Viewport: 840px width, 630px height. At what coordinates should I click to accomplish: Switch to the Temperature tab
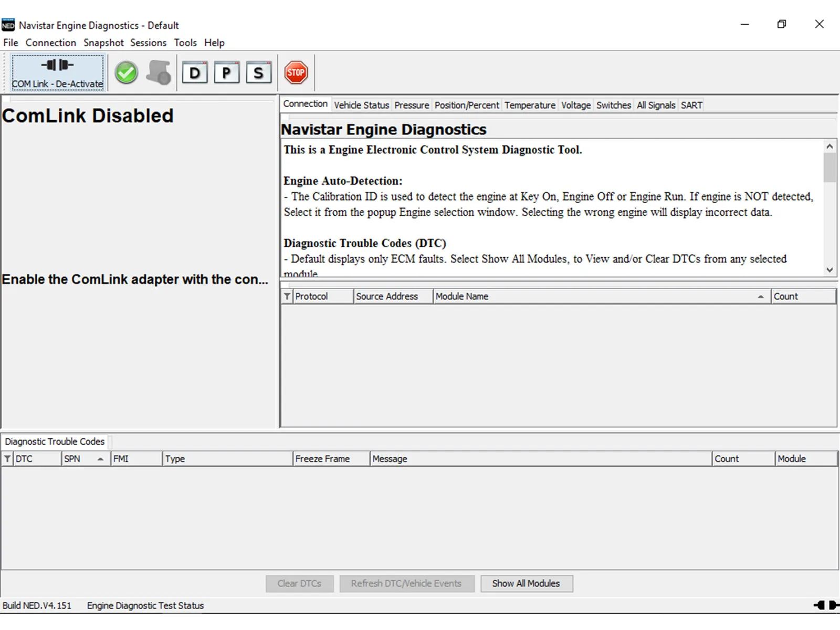point(530,105)
